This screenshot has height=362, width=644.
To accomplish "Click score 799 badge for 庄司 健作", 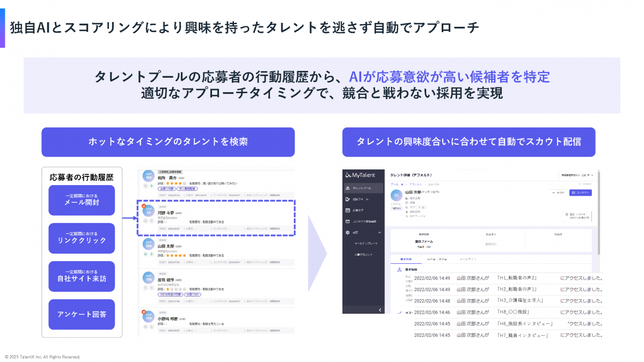I will 148,278.
